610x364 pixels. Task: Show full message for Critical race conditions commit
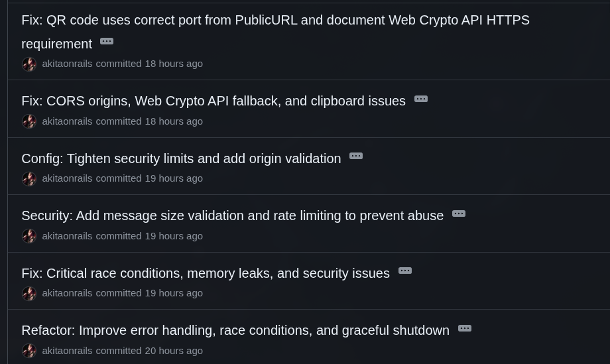tap(405, 271)
